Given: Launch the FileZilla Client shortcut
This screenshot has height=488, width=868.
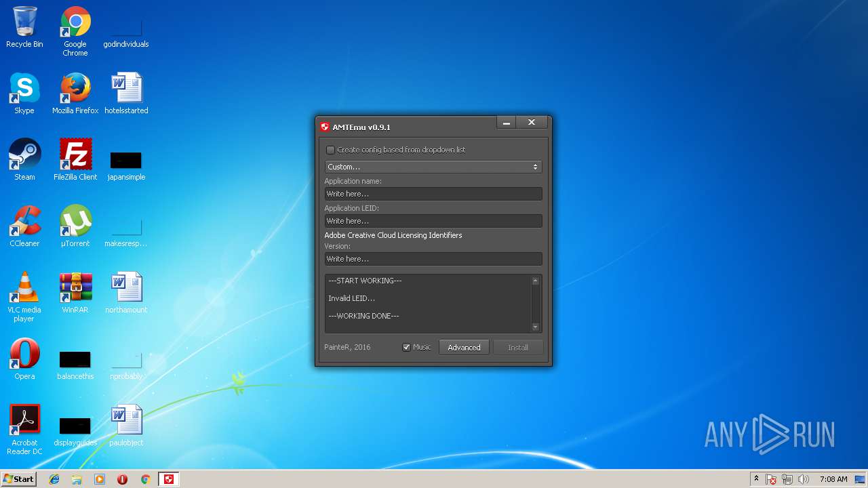Looking at the screenshot, I should [x=75, y=160].
